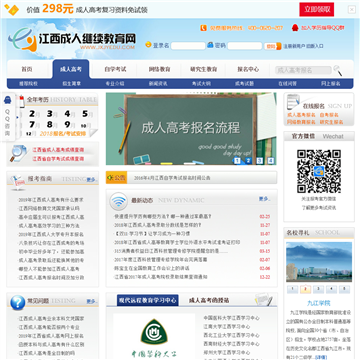360x360 pixels.
Task: Open the 自学考试 navigation tab
Action: [x=115, y=69]
